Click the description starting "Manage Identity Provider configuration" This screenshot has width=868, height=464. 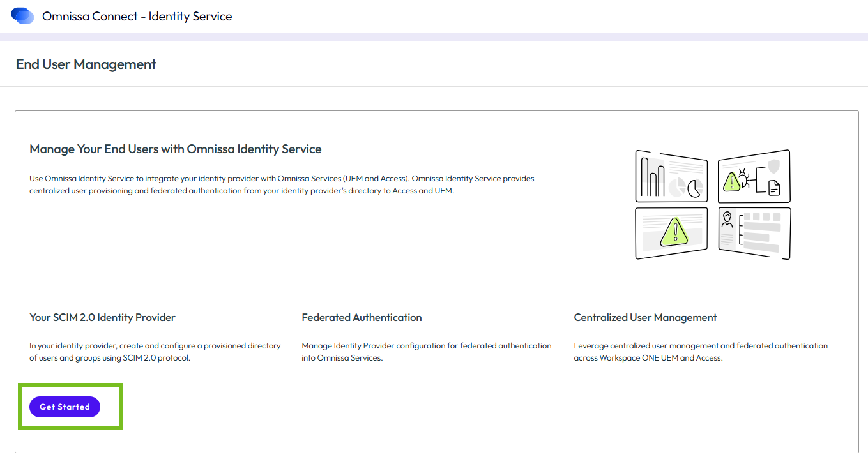pyautogui.click(x=427, y=352)
